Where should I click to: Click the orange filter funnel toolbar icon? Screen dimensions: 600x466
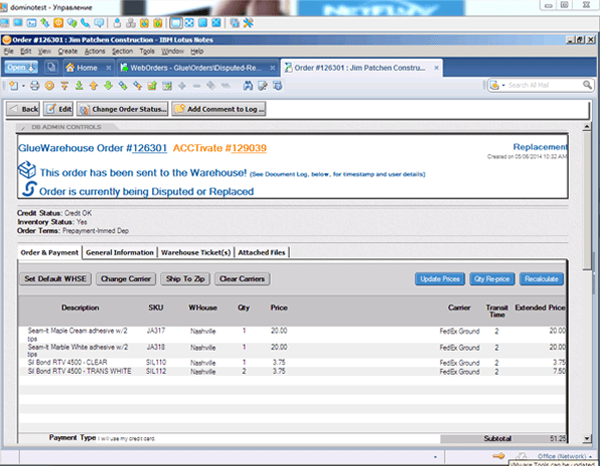pyautogui.click(x=64, y=86)
